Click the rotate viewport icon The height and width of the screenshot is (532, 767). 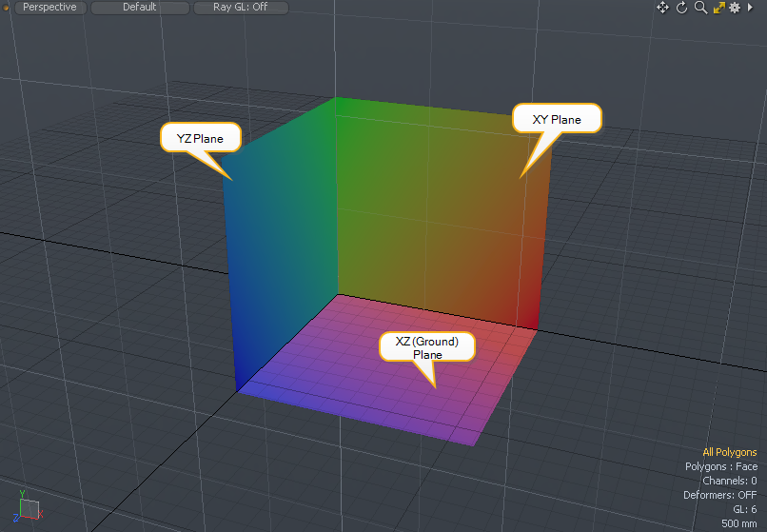[681, 8]
